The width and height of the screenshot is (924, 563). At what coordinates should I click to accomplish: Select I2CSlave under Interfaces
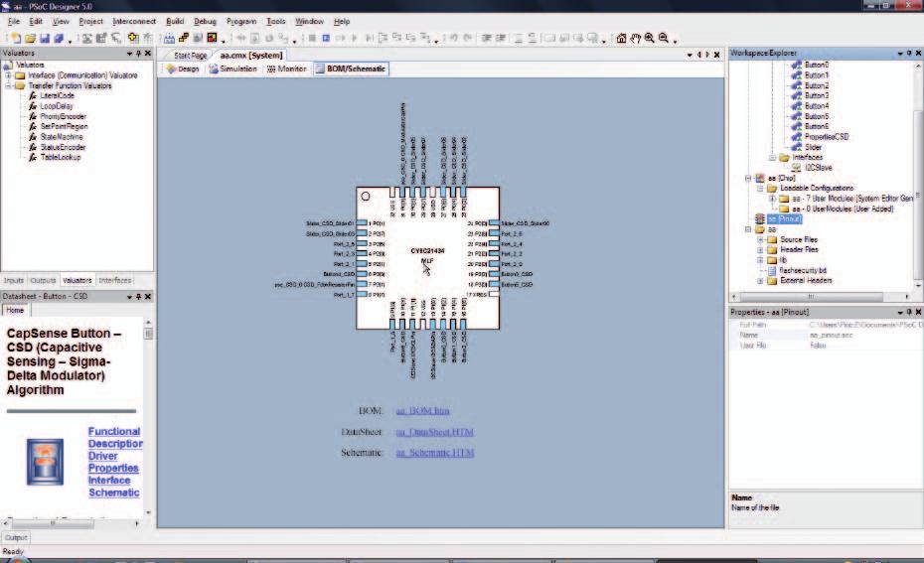pyautogui.click(x=819, y=167)
